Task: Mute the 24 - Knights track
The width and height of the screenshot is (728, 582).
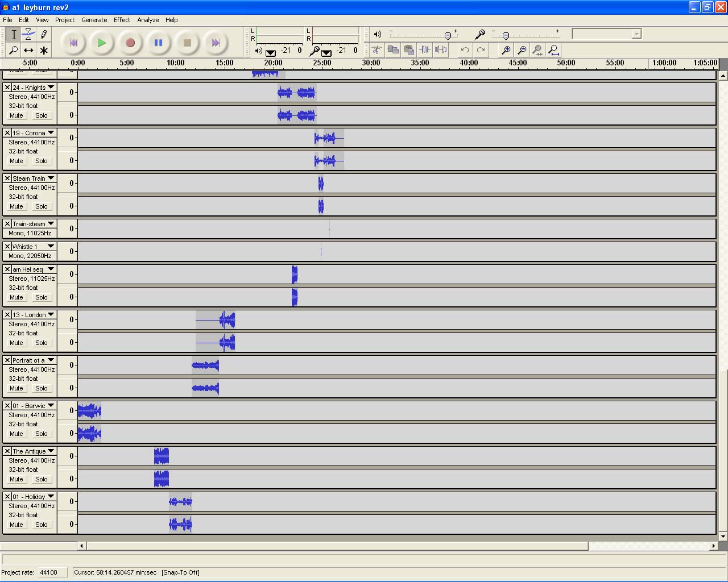Action: pyautogui.click(x=16, y=115)
